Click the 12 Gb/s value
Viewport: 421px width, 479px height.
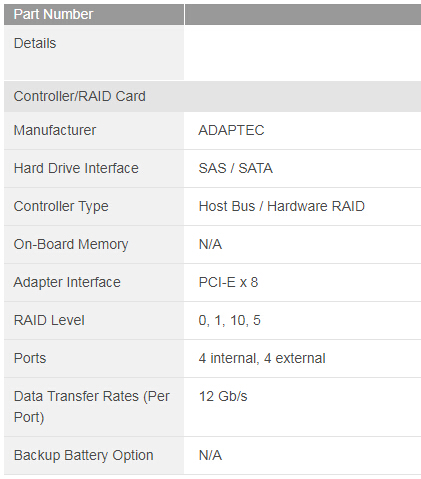pos(223,396)
